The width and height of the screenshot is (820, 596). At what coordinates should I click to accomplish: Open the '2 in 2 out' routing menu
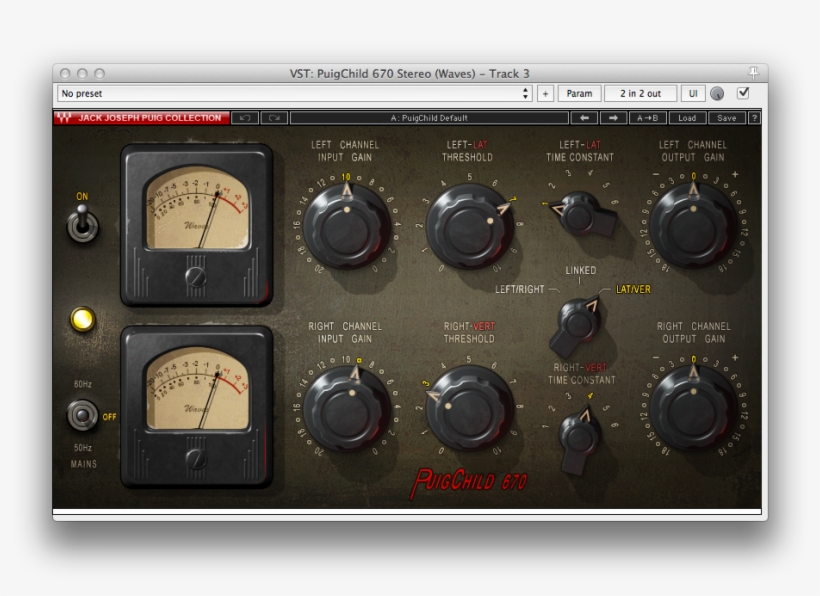click(640, 94)
